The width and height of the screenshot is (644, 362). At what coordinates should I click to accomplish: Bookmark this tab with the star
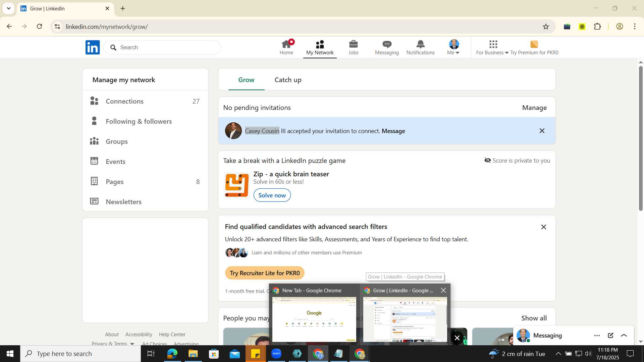click(546, 26)
